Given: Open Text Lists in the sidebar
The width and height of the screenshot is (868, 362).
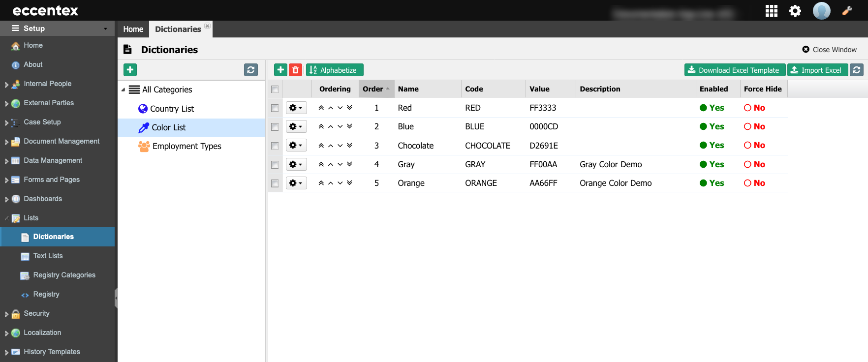Looking at the screenshot, I should click(x=48, y=256).
